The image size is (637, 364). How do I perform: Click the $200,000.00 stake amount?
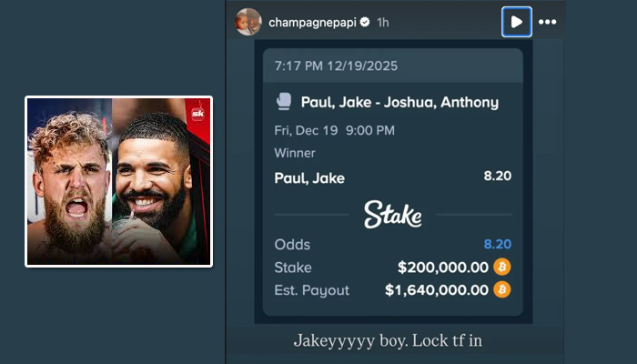coord(443,268)
